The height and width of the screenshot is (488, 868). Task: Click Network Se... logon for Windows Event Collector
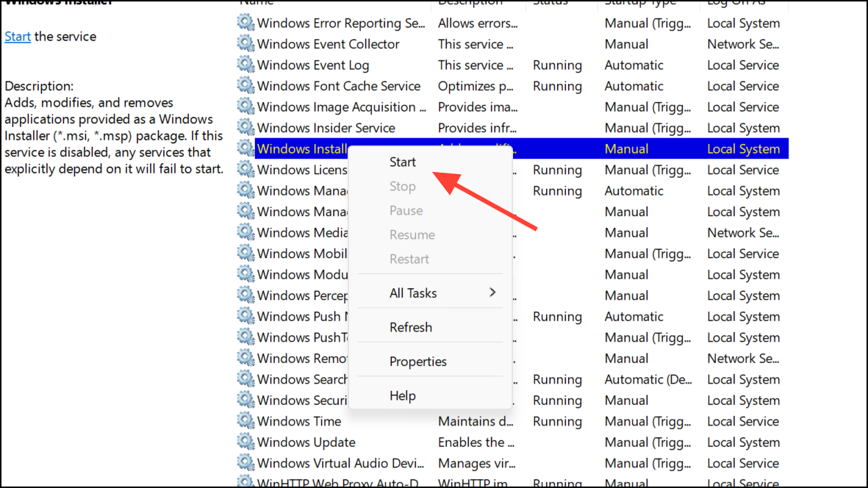(743, 44)
